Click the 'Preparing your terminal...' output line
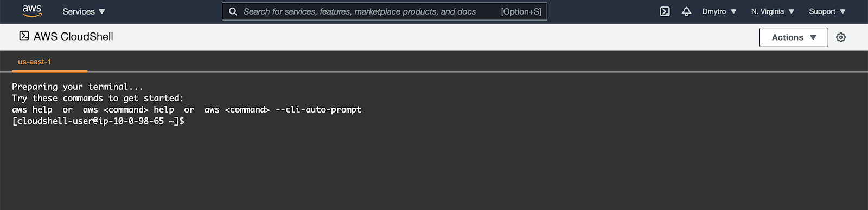The width and height of the screenshot is (868, 210). coord(78,87)
